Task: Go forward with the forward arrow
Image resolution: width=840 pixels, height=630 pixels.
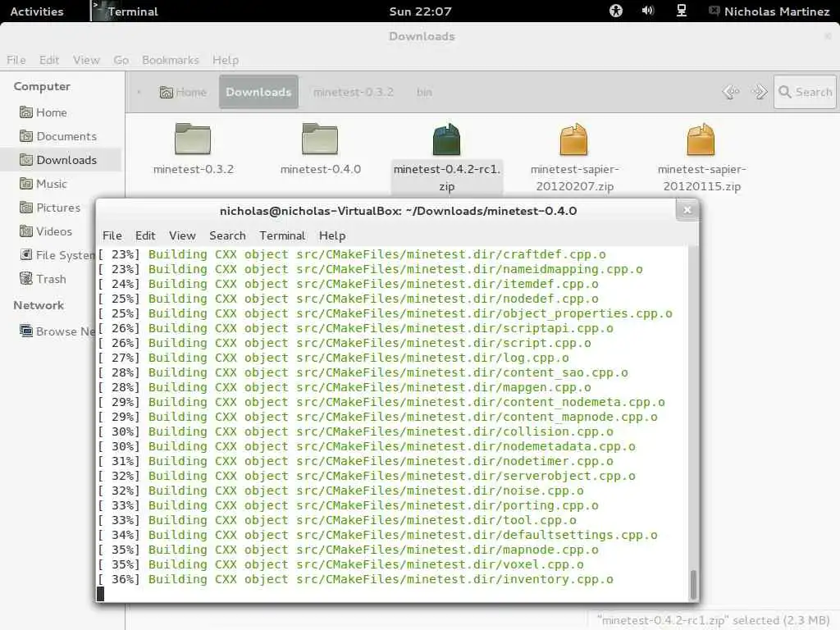Action: pyautogui.click(x=759, y=92)
